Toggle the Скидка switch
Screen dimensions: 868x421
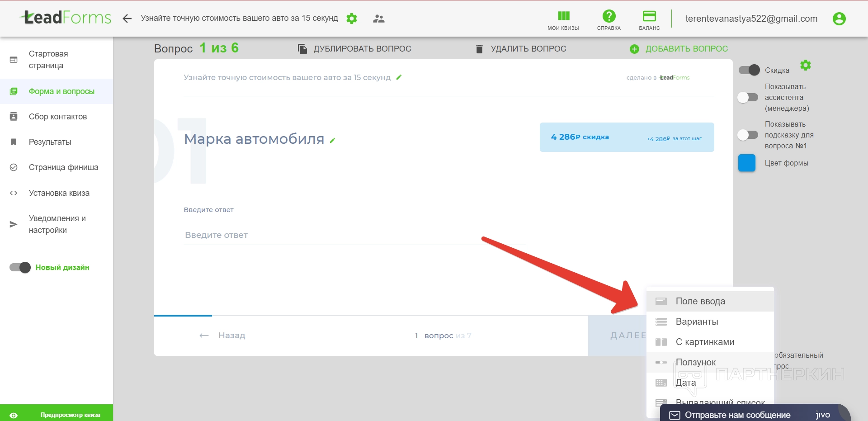click(x=749, y=70)
